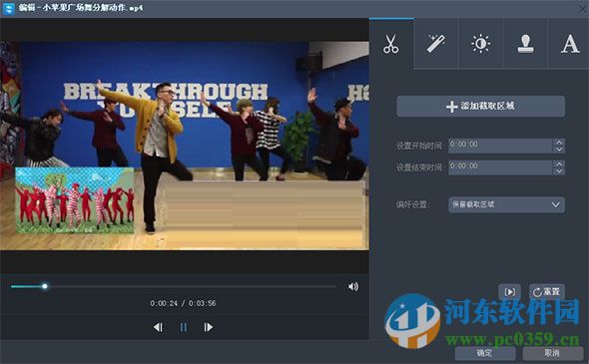The width and height of the screenshot is (589, 364).
Task: Click the app logo in title bar
Action: click(8, 8)
